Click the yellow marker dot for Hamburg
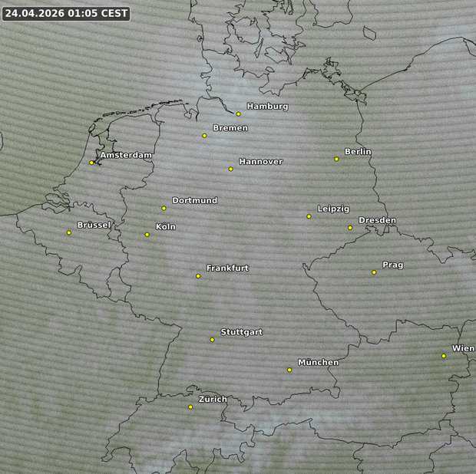This screenshot has width=476, height=474. 238,114
